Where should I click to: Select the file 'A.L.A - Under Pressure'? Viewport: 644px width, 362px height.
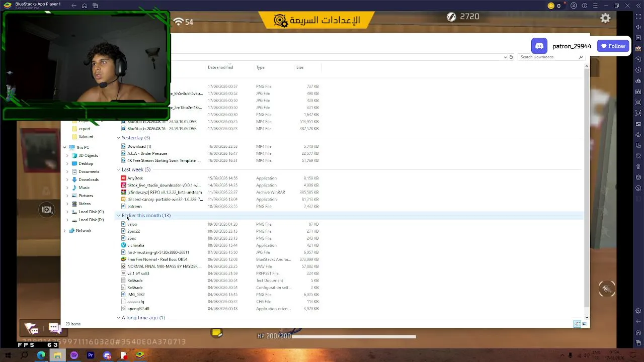tap(147, 153)
